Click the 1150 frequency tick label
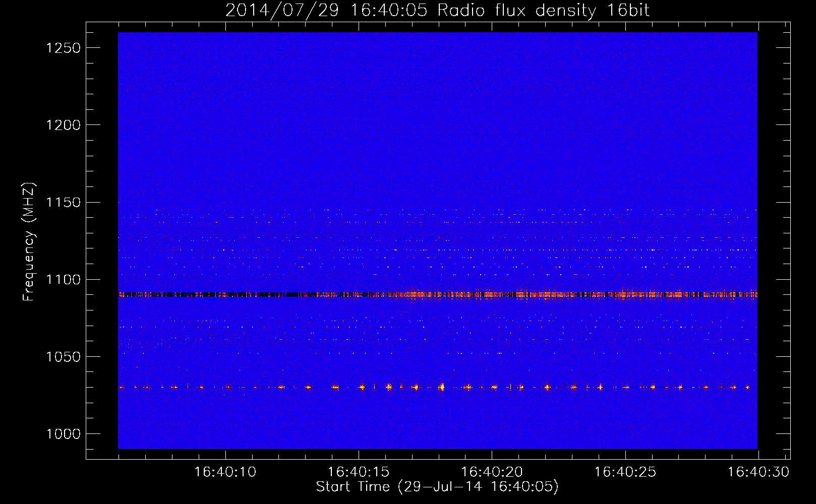The height and width of the screenshot is (504, 816). (63, 203)
